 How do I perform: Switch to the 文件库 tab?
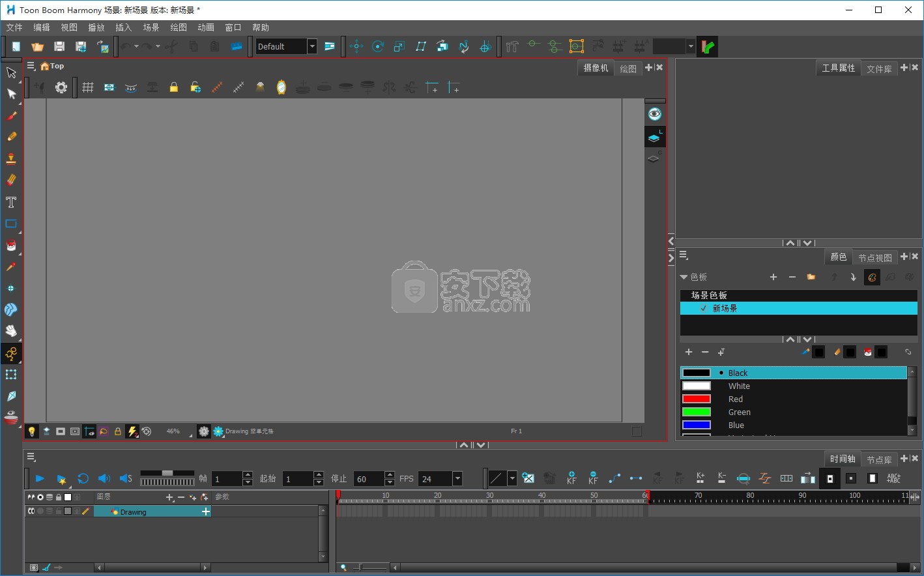(x=880, y=68)
